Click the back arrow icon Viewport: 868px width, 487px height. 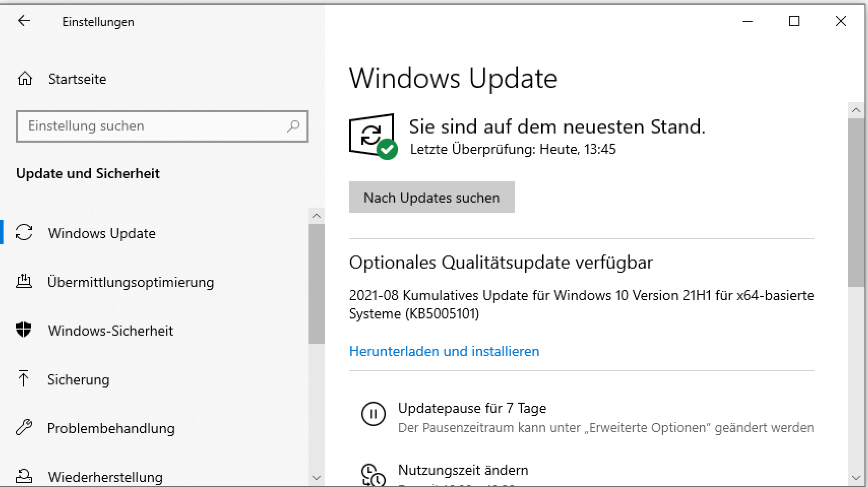tap(24, 21)
